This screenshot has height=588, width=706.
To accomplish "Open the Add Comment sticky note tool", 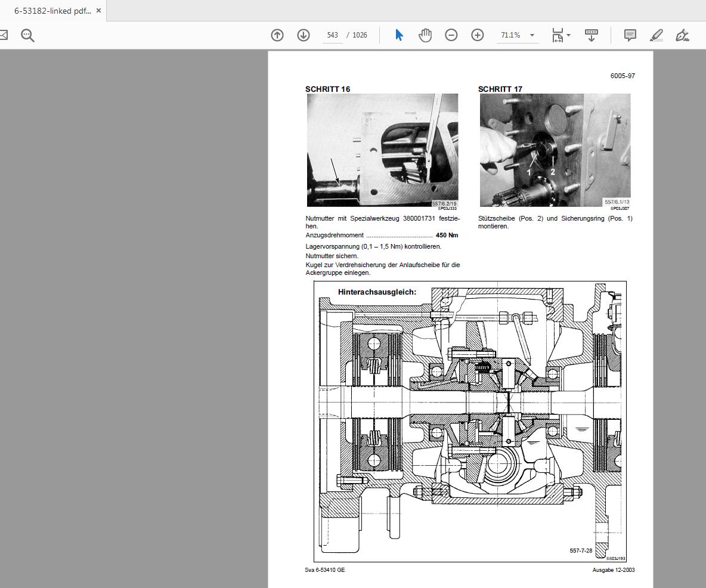I will point(629,35).
